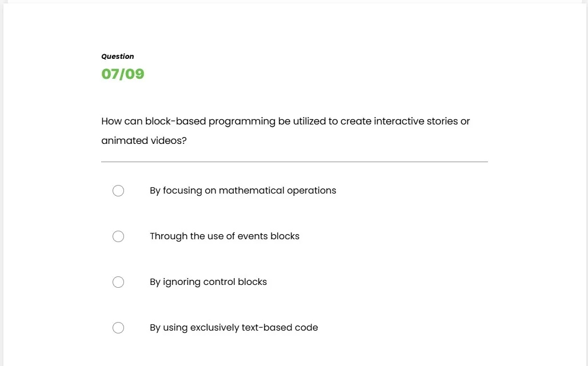588x366 pixels.
Task: Click the label "By focusing on mathematical operations"
Action: pos(243,191)
